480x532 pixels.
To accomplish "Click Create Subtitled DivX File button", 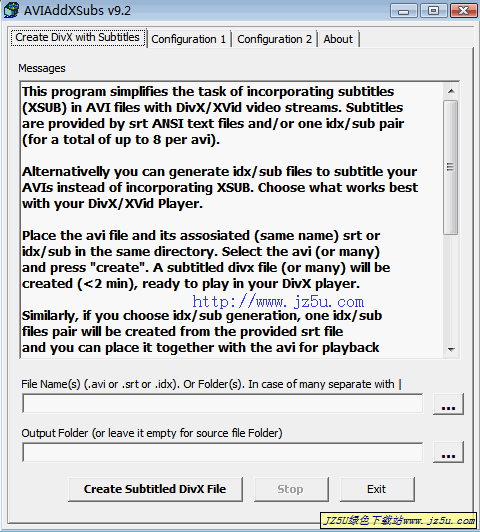I will (x=155, y=489).
